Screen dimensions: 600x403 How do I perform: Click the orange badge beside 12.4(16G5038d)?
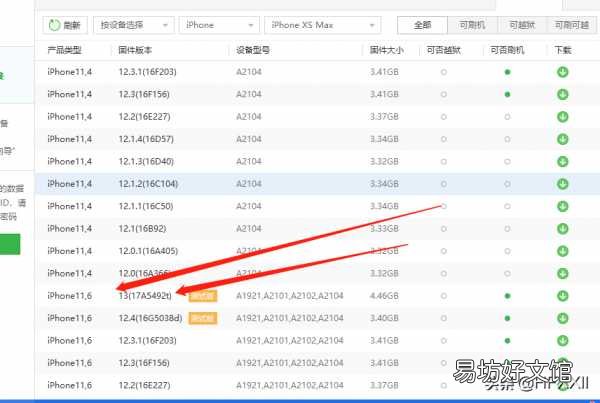[203, 318]
